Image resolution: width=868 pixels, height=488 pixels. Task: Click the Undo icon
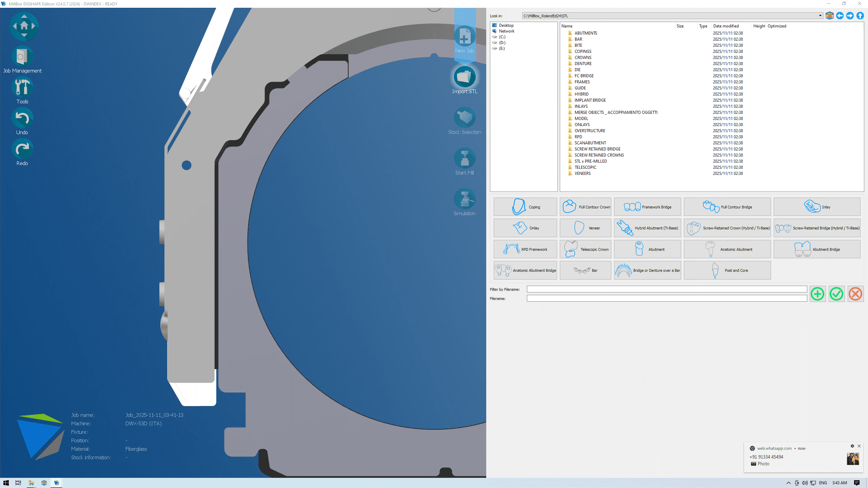22,118
